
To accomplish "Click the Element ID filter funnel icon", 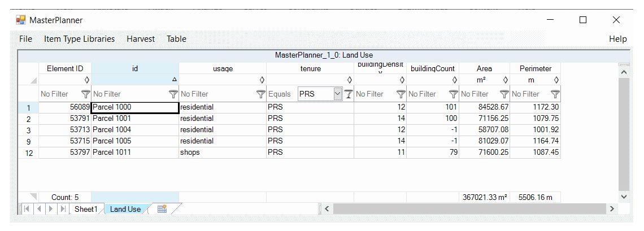I will point(85,94).
